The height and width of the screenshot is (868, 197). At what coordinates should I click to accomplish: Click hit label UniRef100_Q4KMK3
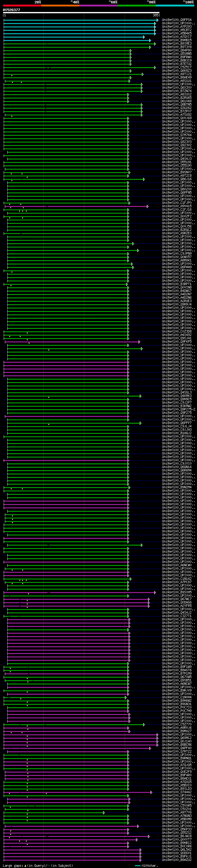pos(177,396)
